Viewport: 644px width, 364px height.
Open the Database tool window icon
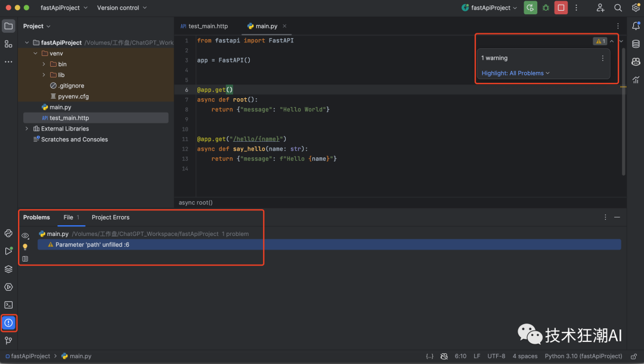(x=636, y=44)
